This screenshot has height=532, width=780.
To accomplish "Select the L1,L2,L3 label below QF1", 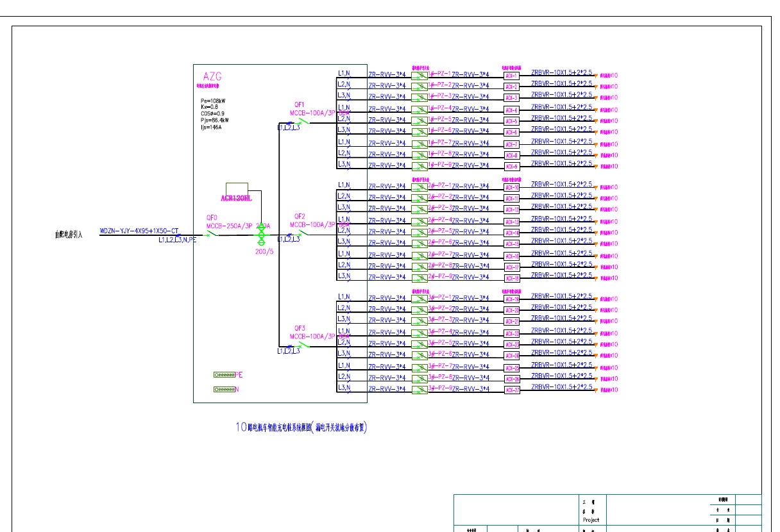I will click(x=289, y=128).
